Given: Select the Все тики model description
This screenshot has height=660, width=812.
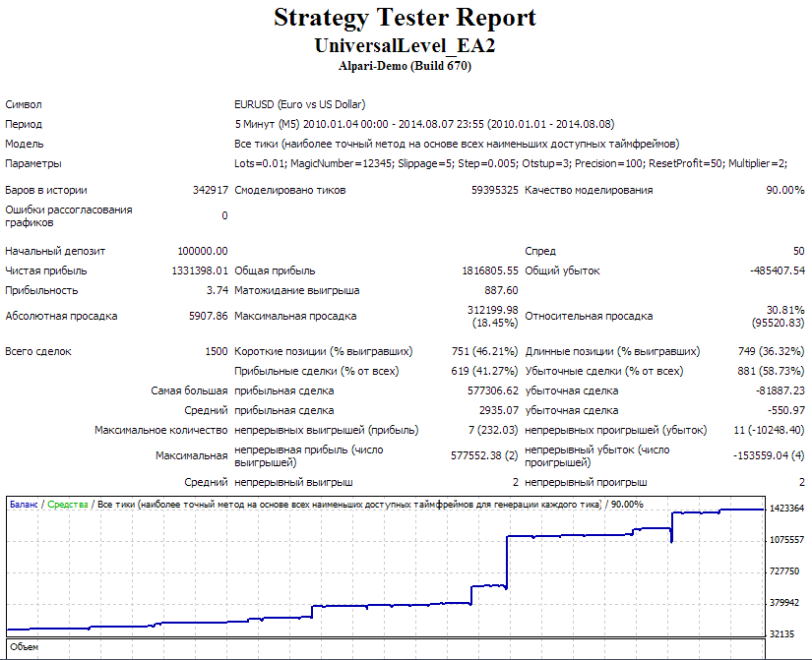Looking at the screenshot, I should pos(457,144).
